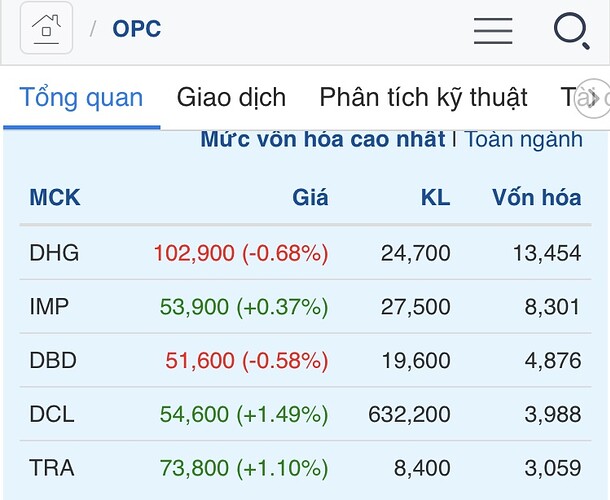Switch to the Tổng quan tab
Screen dimensions: 610x500
(x=82, y=98)
